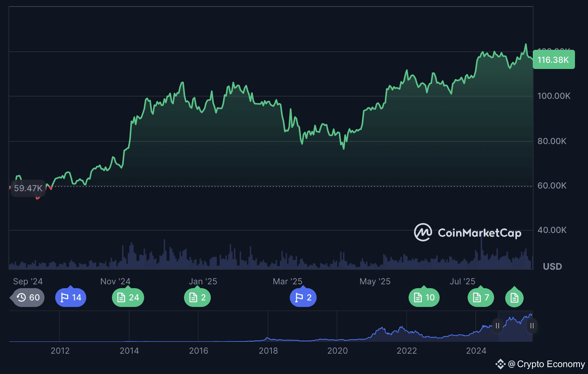Click the 59.47K starting price label

pos(28,188)
